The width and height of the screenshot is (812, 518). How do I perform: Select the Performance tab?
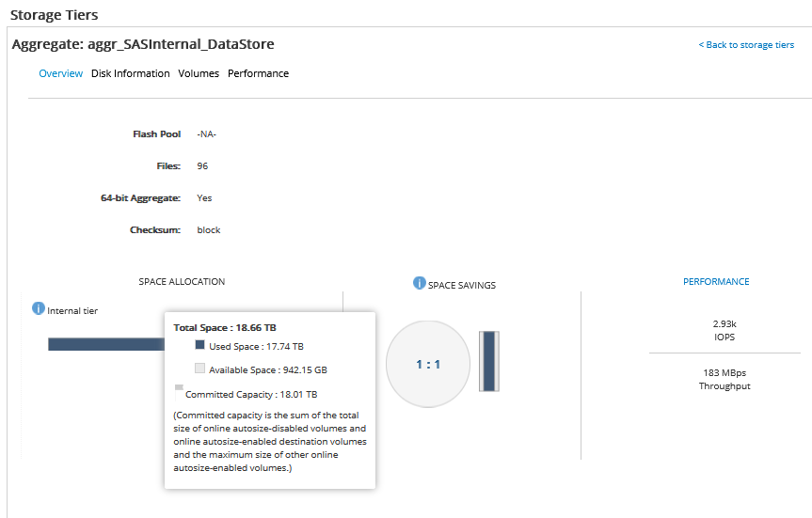(x=258, y=73)
